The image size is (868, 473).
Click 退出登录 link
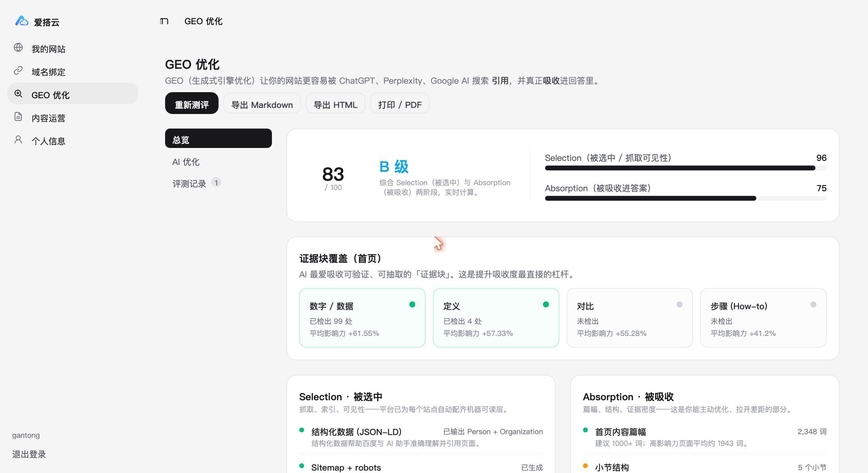[29, 454]
